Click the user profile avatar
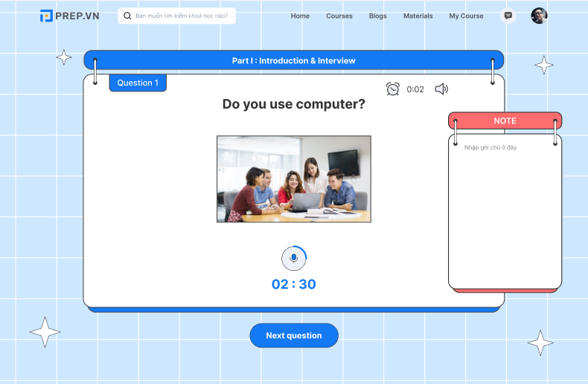588x384 pixels. [x=539, y=16]
